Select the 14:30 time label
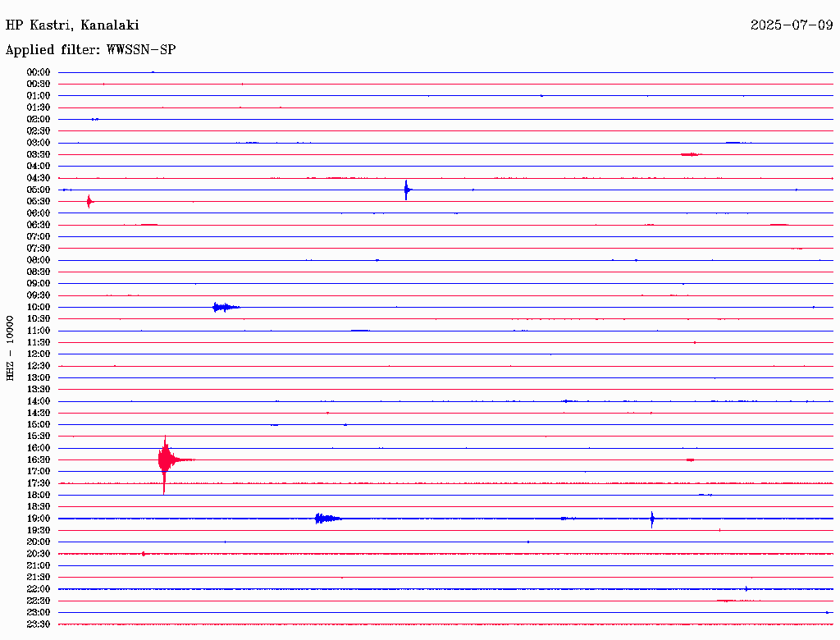840x640 pixels. click(x=39, y=414)
